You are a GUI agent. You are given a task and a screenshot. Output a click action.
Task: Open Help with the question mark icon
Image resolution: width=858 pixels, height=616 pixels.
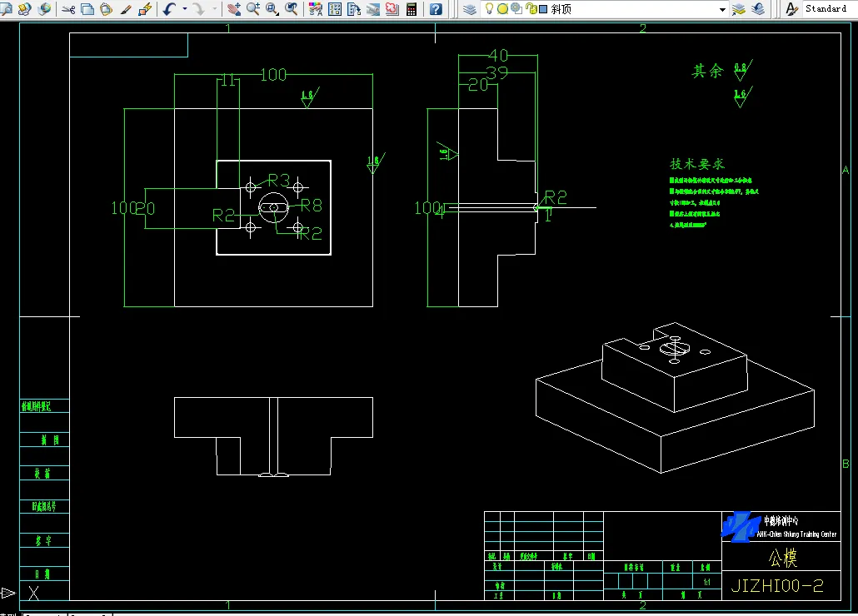pos(436,9)
